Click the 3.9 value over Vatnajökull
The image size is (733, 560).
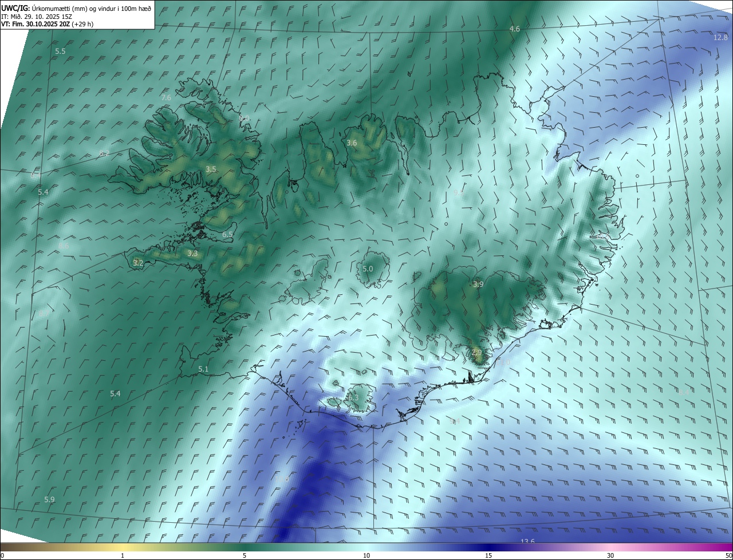coord(478,284)
